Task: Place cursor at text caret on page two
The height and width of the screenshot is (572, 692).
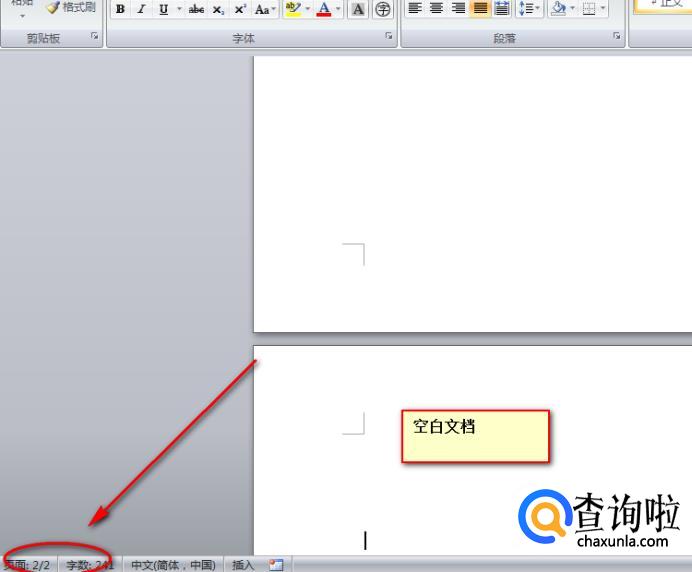Action: point(365,540)
